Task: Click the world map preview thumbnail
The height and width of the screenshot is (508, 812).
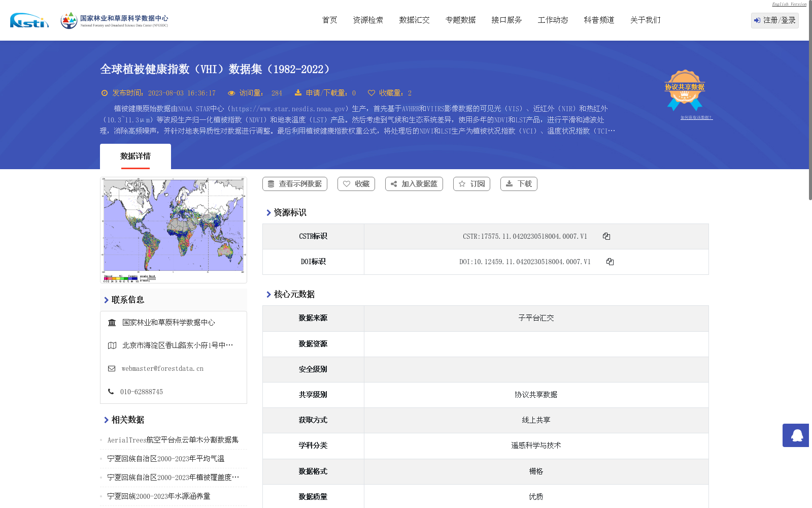Action: 174,230
